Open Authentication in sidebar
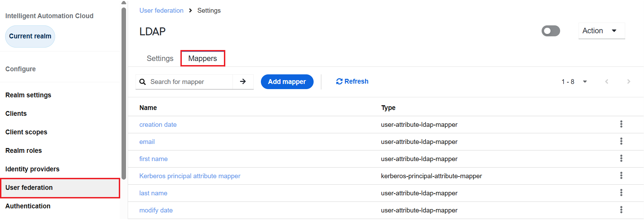This screenshot has width=644, height=220. click(x=28, y=206)
